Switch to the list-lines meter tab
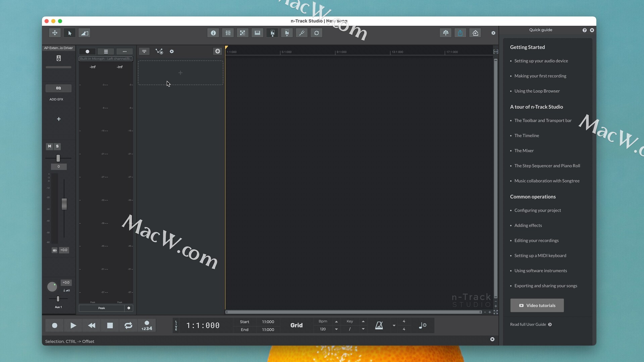This screenshot has height=362, width=644. coord(106,52)
